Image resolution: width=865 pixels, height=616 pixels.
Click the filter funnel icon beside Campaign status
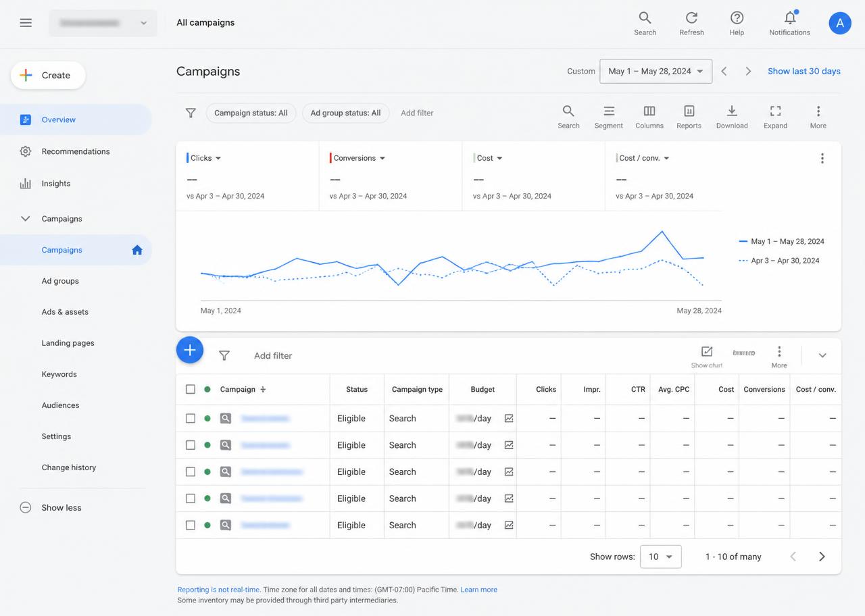pyautogui.click(x=191, y=113)
